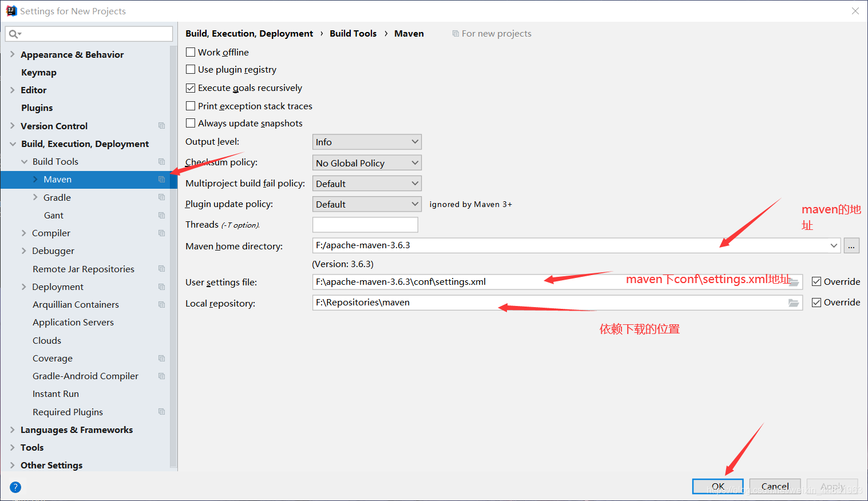This screenshot has height=501, width=868.
Task: Collapse Build, Execution, Deployment section
Action: click(12, 144)
